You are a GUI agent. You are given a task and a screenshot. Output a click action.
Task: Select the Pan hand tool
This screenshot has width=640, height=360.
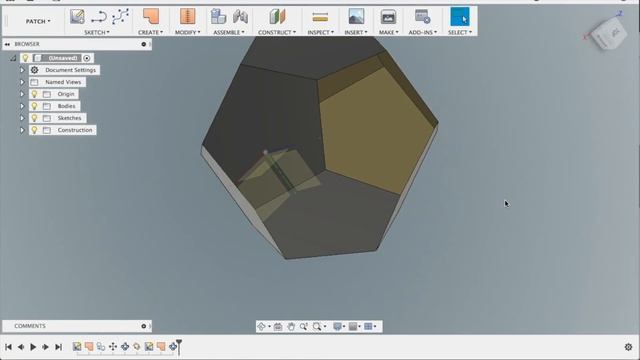pyautogui.click(x=291, y=326)
